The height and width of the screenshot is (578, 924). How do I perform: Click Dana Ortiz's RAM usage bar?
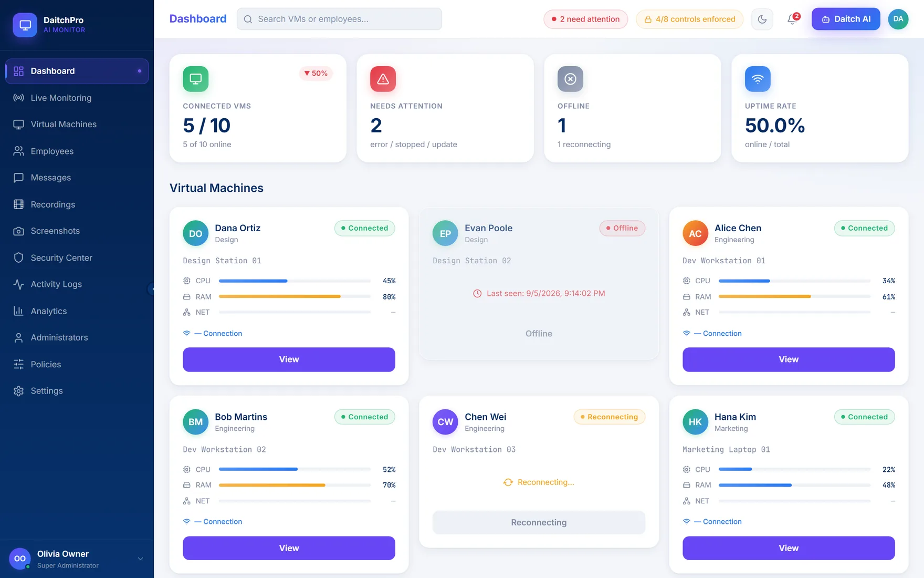point(295,296)
